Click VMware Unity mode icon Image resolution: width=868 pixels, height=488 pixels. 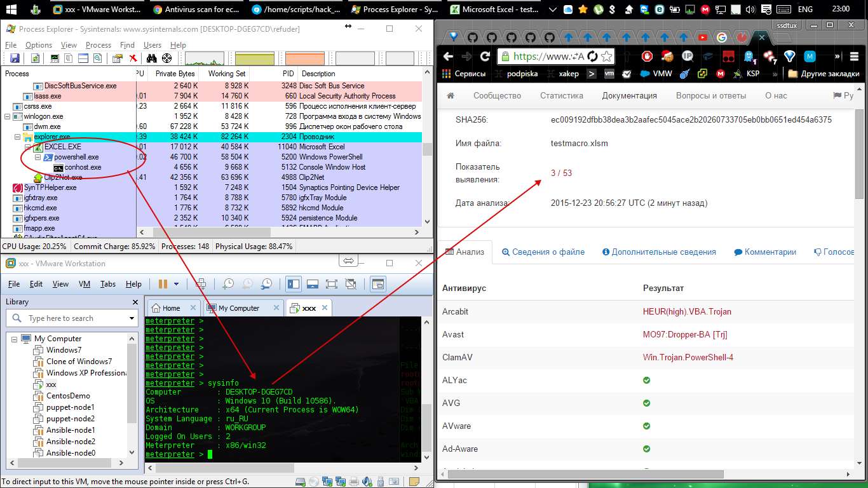pos(351,284)
